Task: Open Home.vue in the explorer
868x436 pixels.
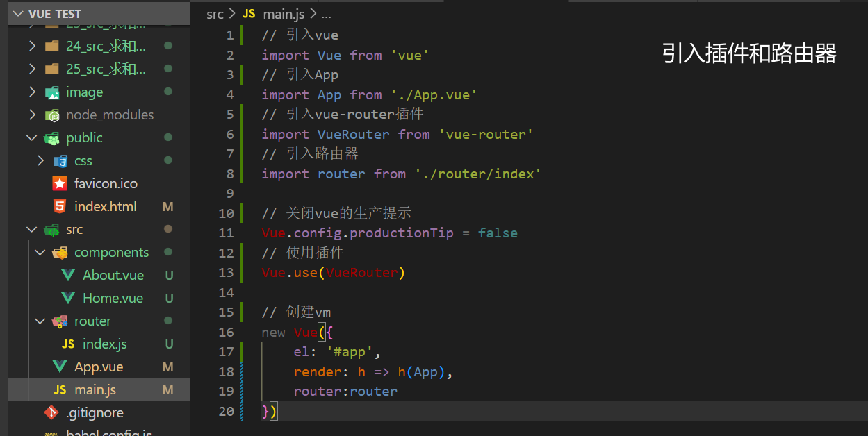Action: point(113,298)
